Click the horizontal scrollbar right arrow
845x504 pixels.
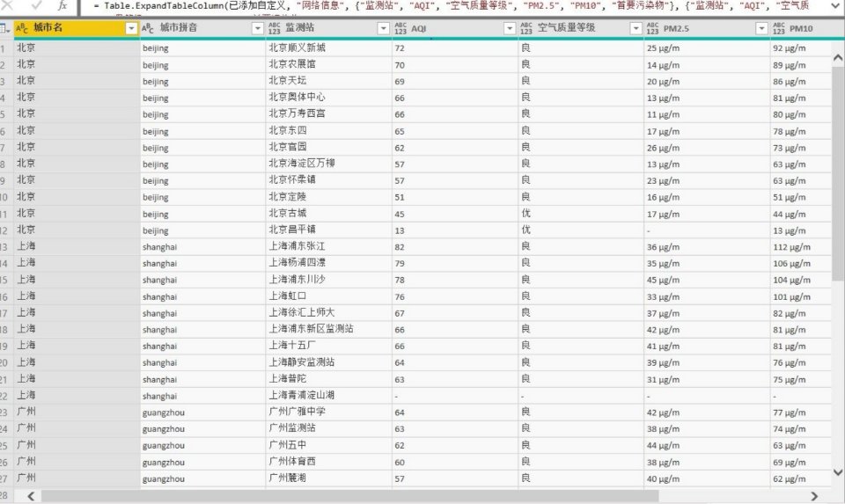pyautogui.click(x=814, y=496)
